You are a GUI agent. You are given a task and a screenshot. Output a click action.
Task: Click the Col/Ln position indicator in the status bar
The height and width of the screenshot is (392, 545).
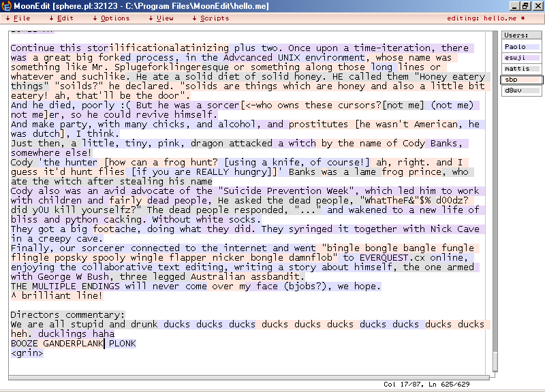click(427, 385)
